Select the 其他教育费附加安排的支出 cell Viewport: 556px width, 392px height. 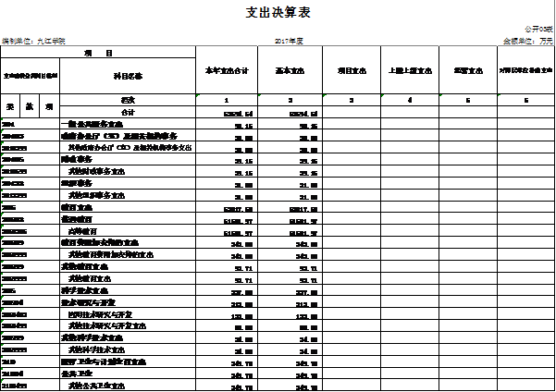tap(128, 255)
